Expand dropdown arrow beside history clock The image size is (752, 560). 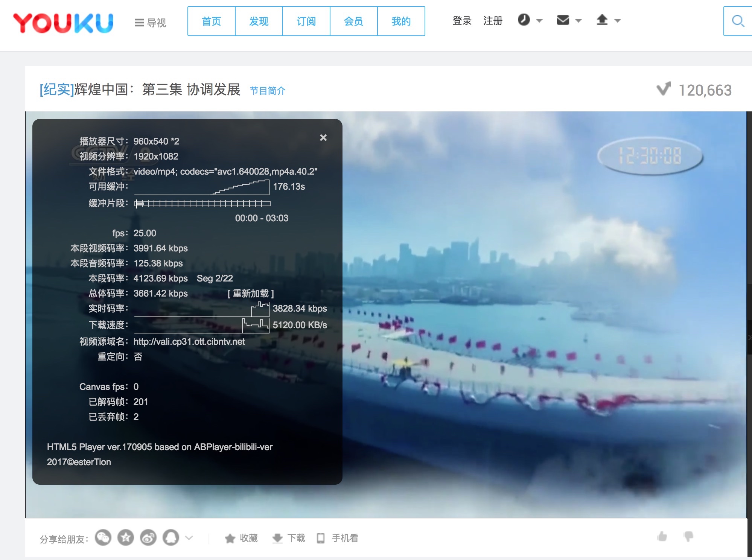tap(539, 21)
